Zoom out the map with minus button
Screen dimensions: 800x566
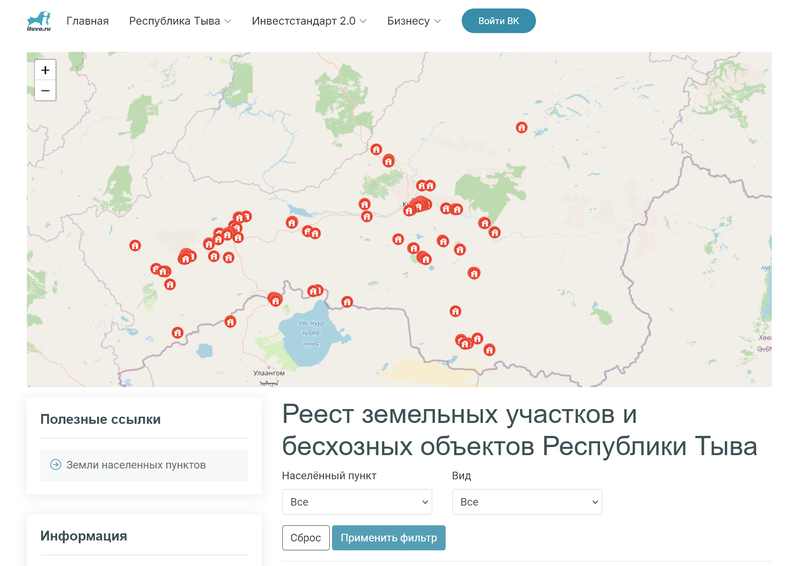click(x=45, y=91)
